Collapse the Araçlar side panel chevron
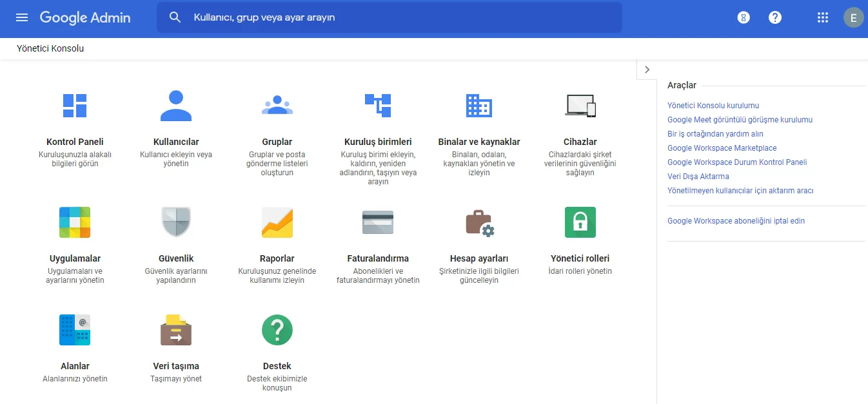868x404 pixels. tap(647, 70)
